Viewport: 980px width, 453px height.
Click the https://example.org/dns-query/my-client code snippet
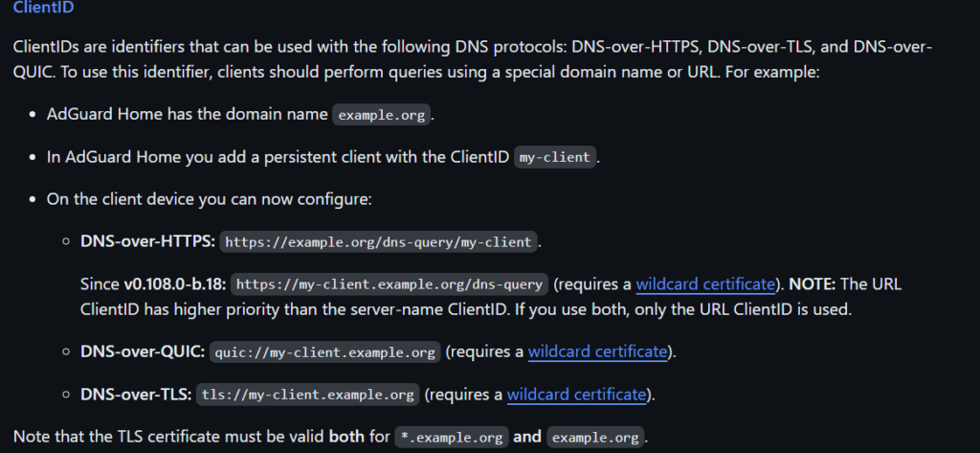(378, 242)
